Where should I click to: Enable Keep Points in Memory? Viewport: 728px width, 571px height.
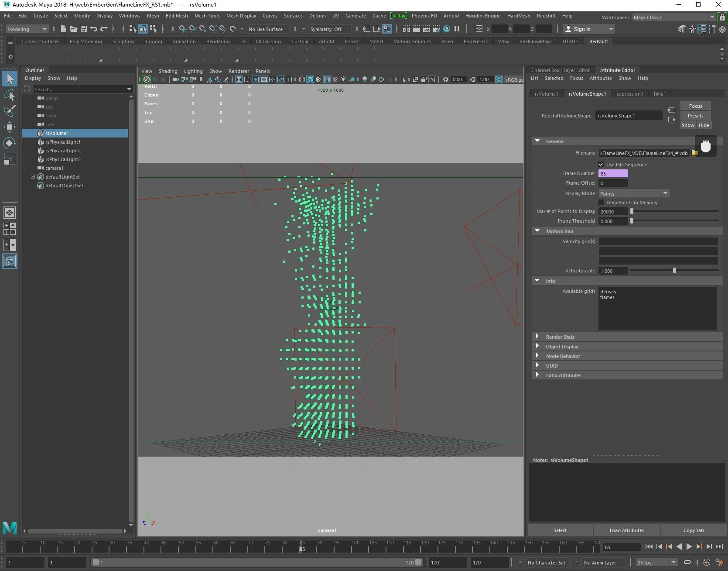pyautogui.click(x=602, y=203)
